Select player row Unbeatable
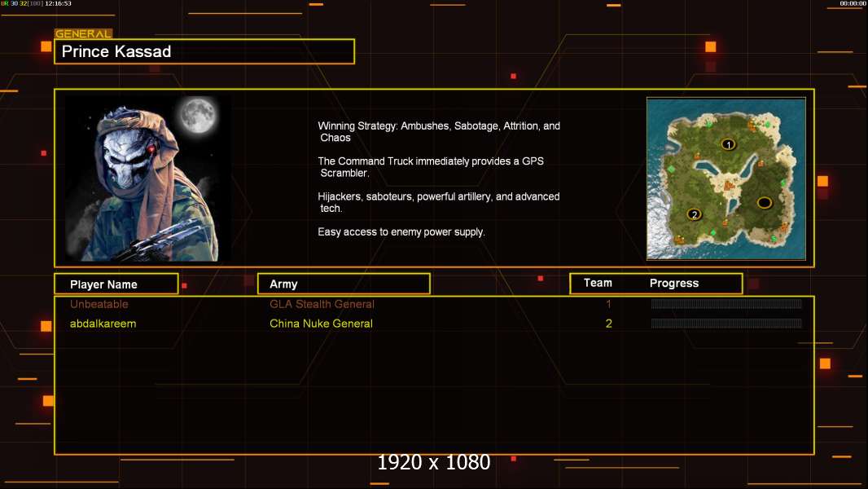868x489 pixels. pos(434,304)
